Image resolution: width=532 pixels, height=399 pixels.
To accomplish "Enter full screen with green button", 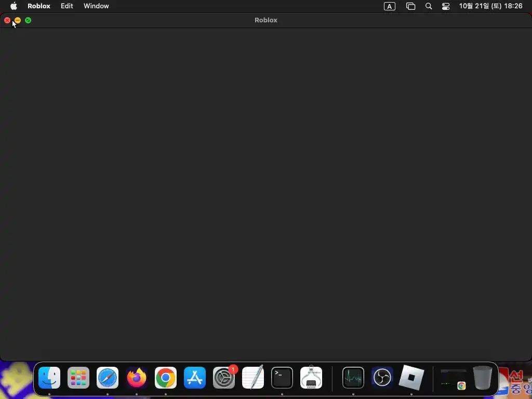I will coord(28,20).
